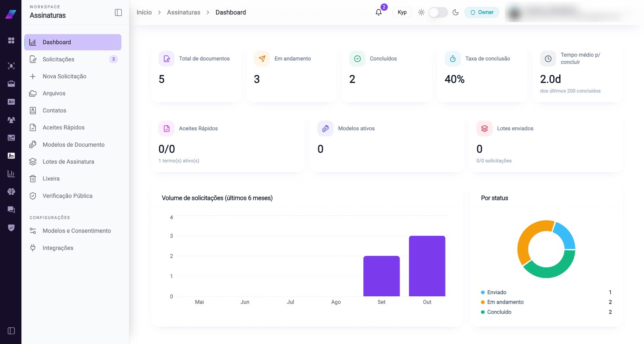Click the Set bar in chart
This screenshot has width=644, height=344.
click(381, 276)
